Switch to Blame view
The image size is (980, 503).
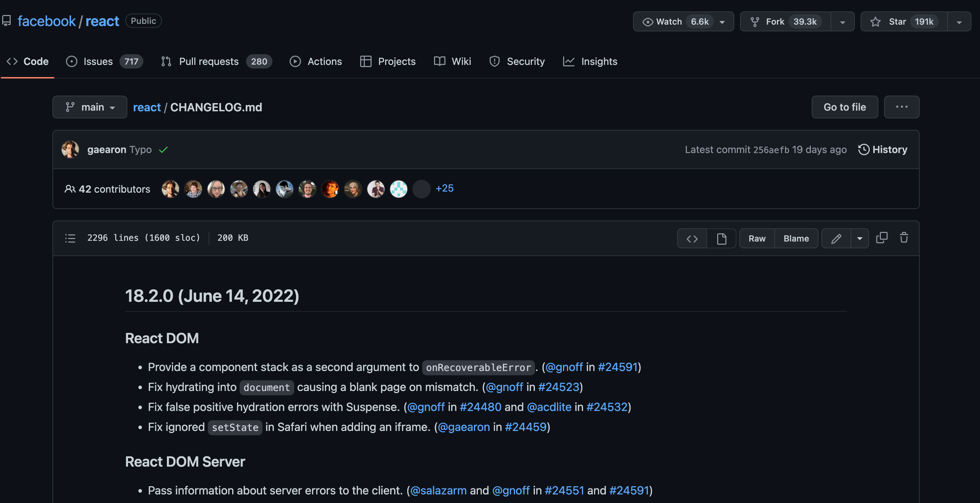tap(796, 238)
